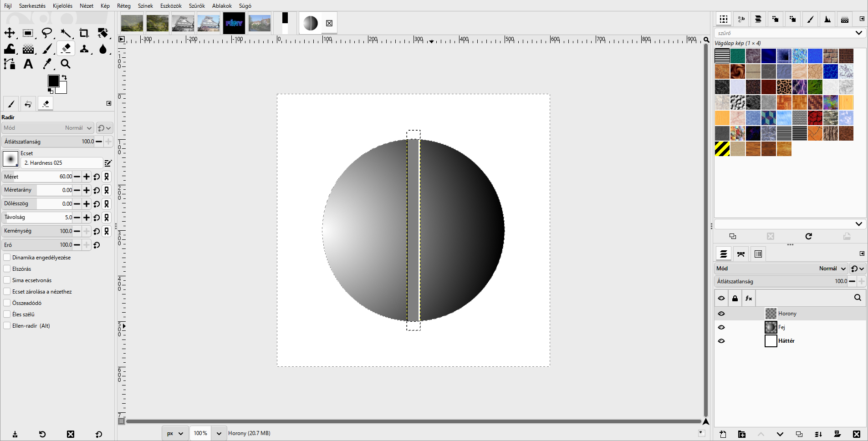Select the Smudge drop tool
Image resolution: width=868 pixels, height=441 pixels.
pyautogui.click(x=103, y=49)
